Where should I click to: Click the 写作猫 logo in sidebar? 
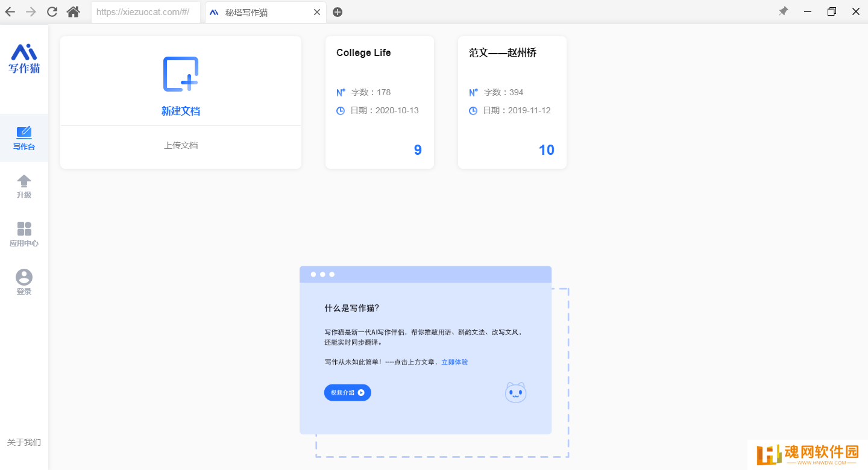coord(24,58)
